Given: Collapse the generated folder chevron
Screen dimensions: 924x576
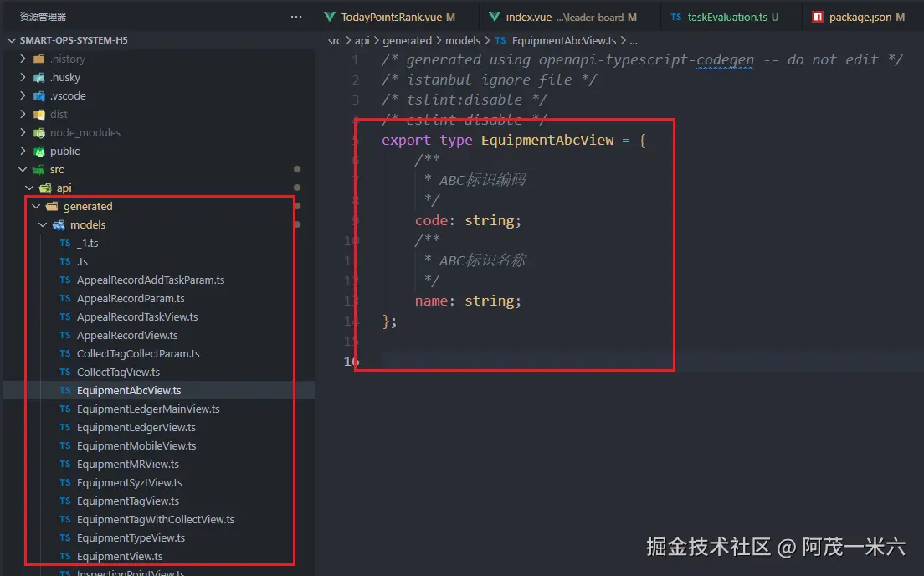Looking at the screenshot, I should 36,206.
